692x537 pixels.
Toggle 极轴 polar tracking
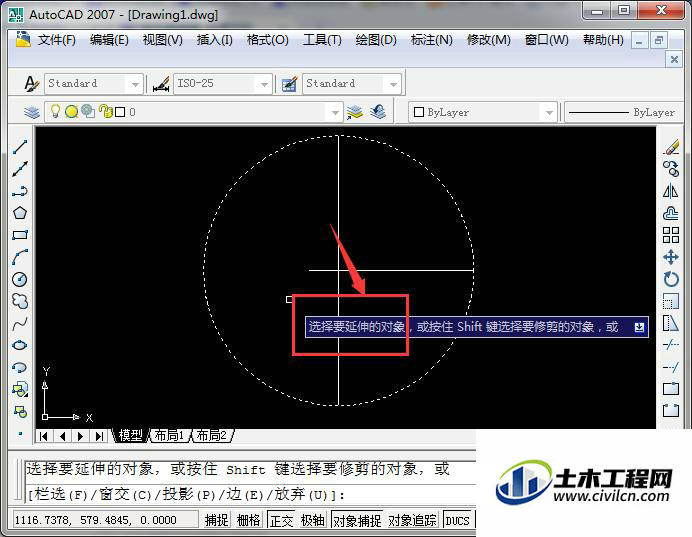tap(312, 520)
